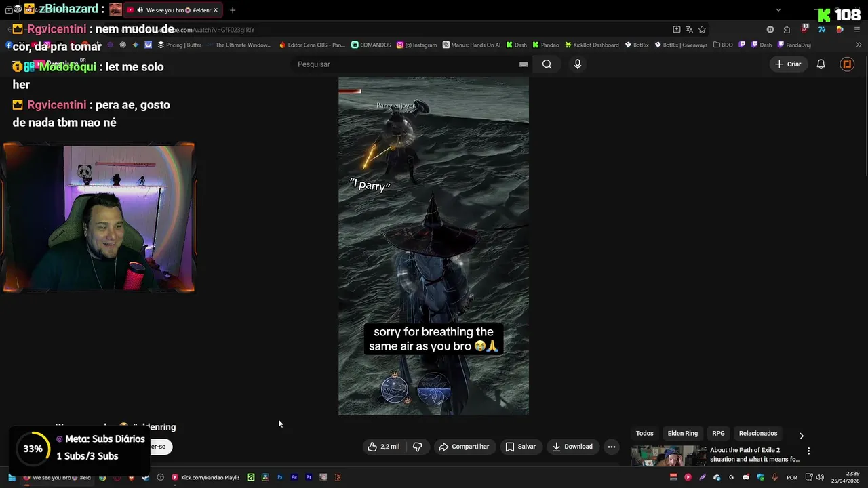Open the Pricing | Buffer bookmark
This screenshot has width=868, height=488.
[x=179, y=45]
